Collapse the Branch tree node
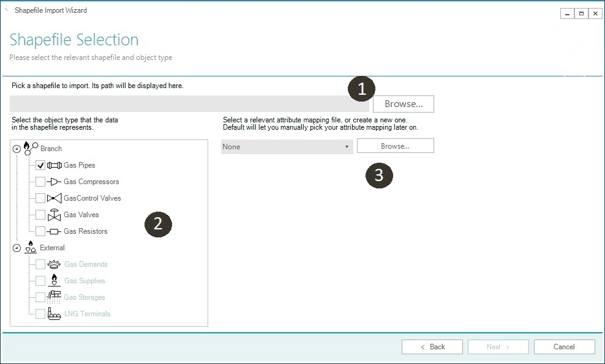 [x=17, y=149]
